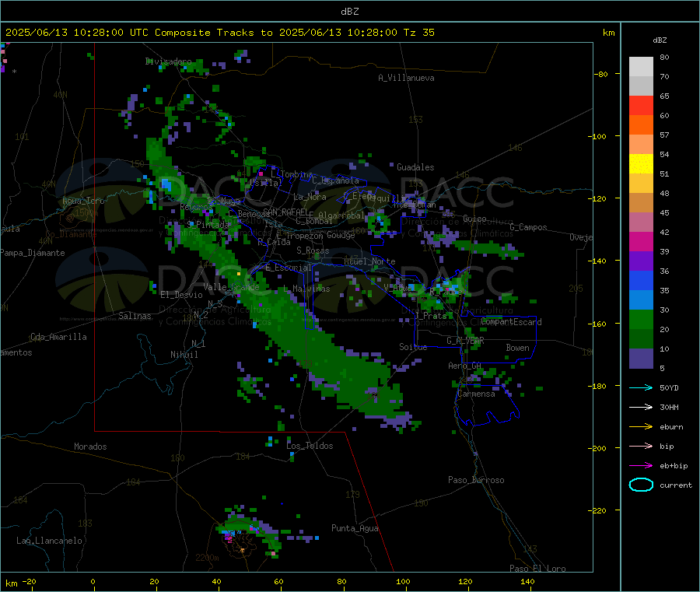700x592 pixels.
Task: Click the Carmensa map label
Action: (x=476, y=394)
